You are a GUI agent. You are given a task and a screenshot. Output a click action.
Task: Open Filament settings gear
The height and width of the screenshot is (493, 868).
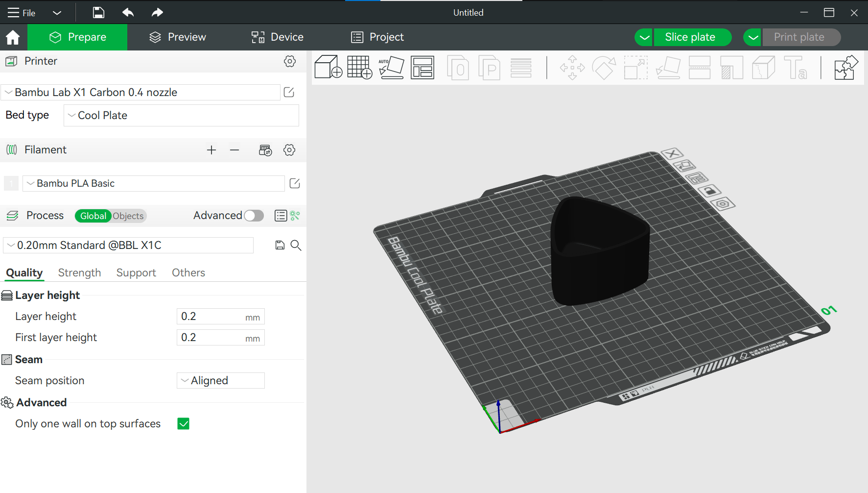click(x=289, y=150)
